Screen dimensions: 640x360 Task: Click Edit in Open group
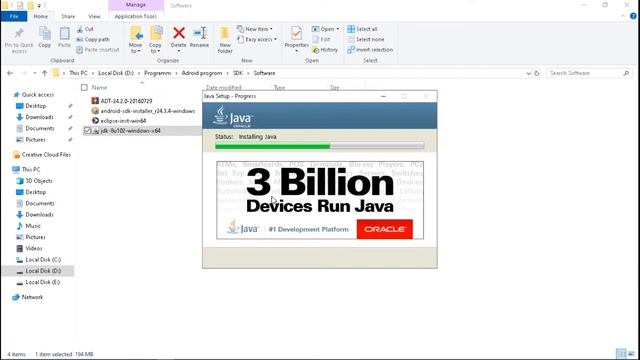321,39
